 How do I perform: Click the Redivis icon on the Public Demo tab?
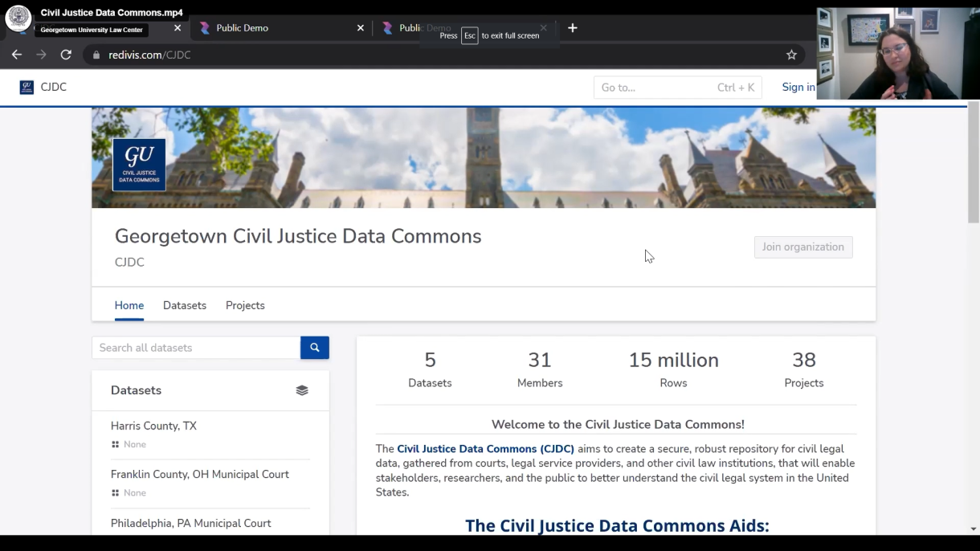(206, 27)
